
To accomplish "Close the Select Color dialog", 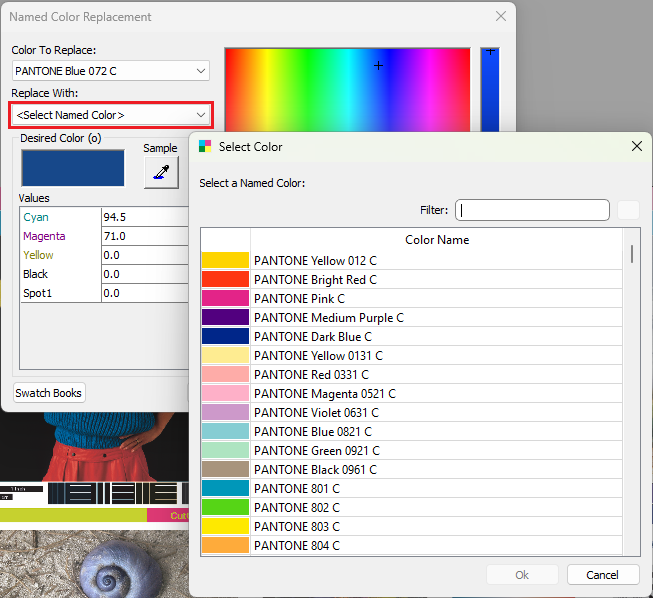I will tap(637, 146).
